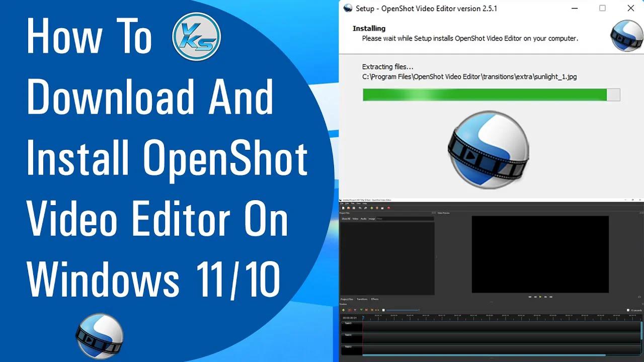Viewport: 644px width, 362px height.
Task: Click the Track 4 label
Action: (x=348, y=335)
